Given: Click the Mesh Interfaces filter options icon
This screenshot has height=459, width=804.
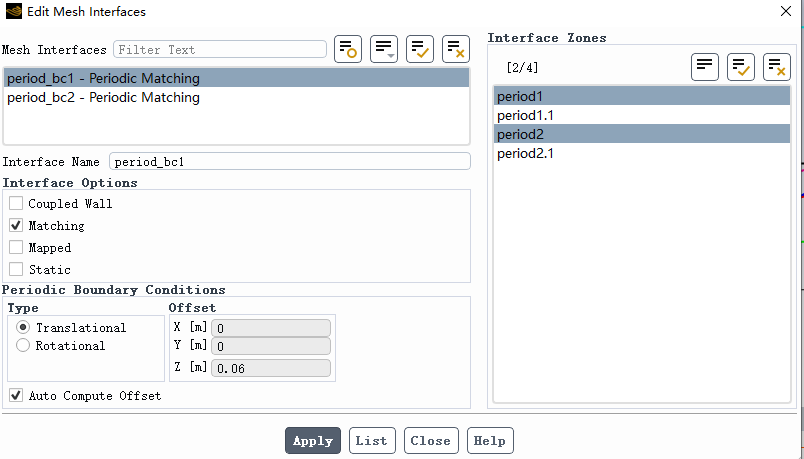Looking at the screenshot, I should pyautogui.click(x=348, y=48).
